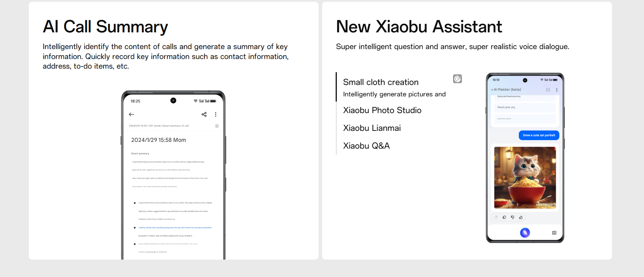The width and height of the screenshot is (644, 277).
Task: Select the Peach pink sky suggestion
Action: coord(525,107)
